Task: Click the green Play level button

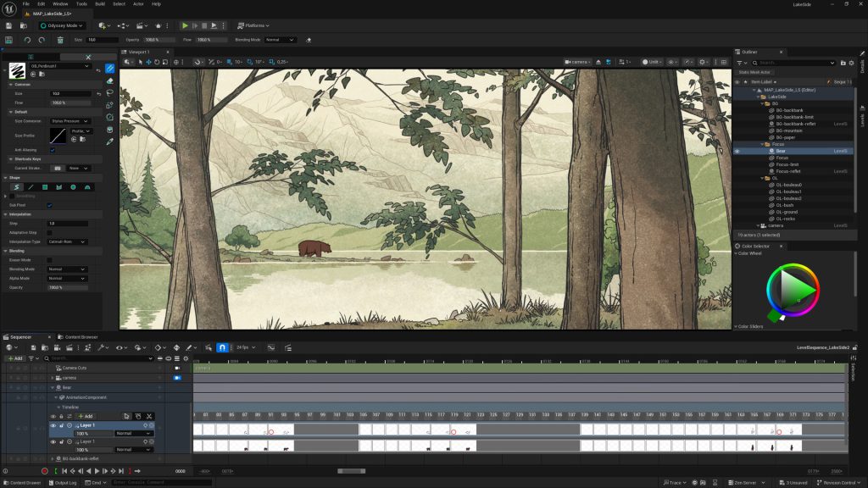Action: pyautogui.click(x=185, y=26)
